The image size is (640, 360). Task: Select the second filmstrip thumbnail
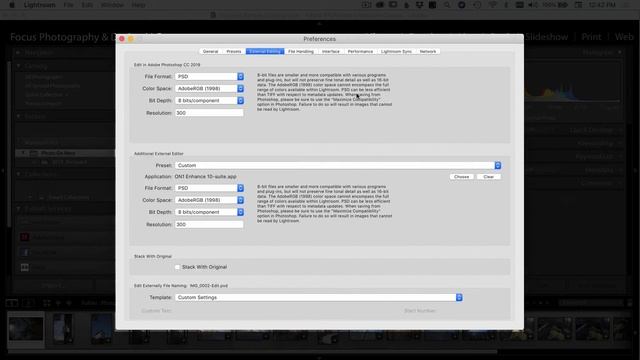(x=63, y=328)
